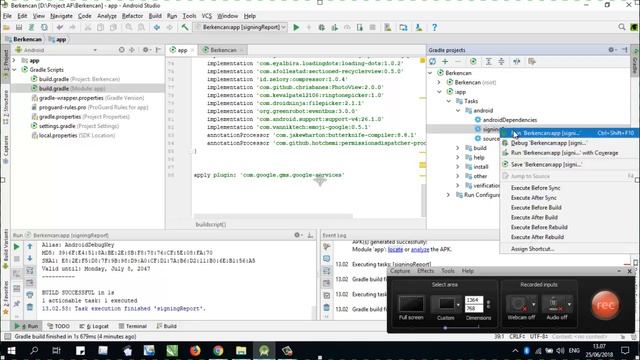The height and width of the screenshot is (360, 640).
Task: Clear output with trash icon in Run panel
Action: click(x=30, y=307)
